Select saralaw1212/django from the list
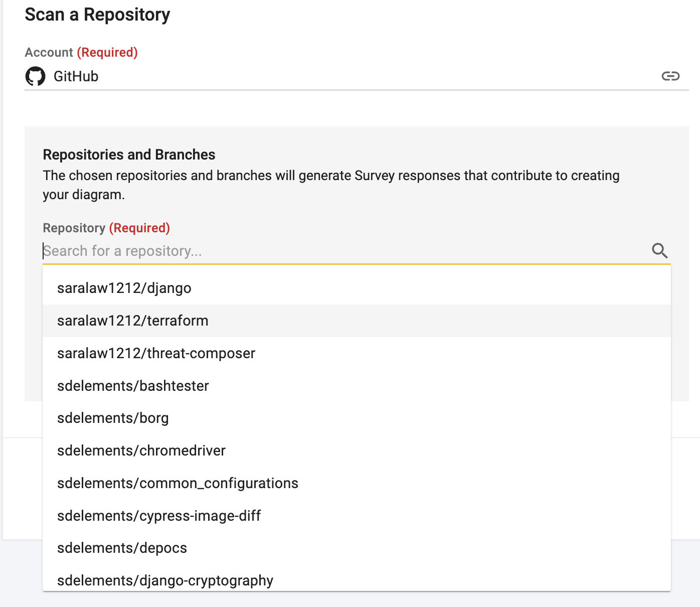 click(x=357, y=288)
